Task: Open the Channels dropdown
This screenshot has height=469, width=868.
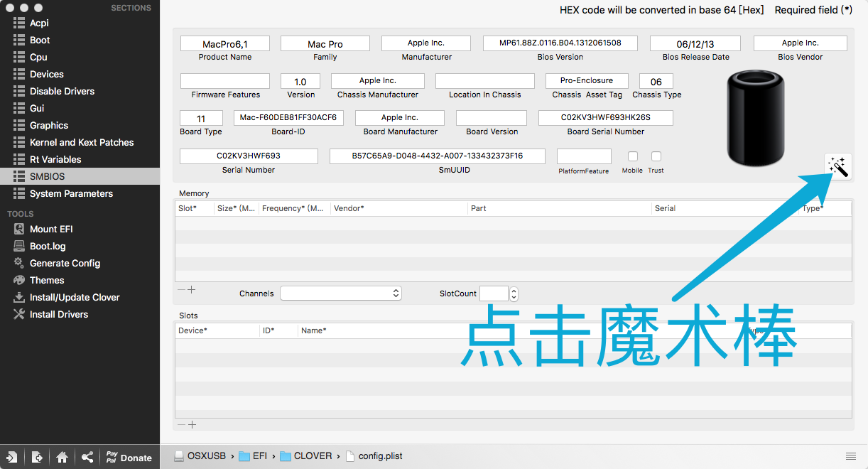Action: tap(341, 293)
